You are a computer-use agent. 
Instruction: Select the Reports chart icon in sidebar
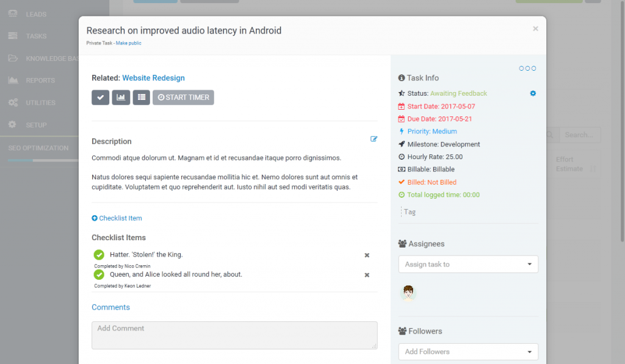click(x=13, y=80)
